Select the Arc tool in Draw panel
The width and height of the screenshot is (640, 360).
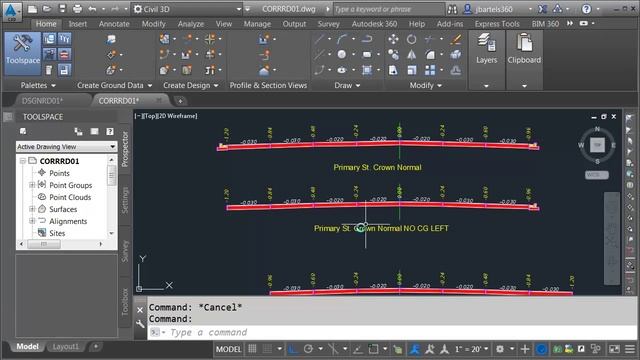(342, 39)
